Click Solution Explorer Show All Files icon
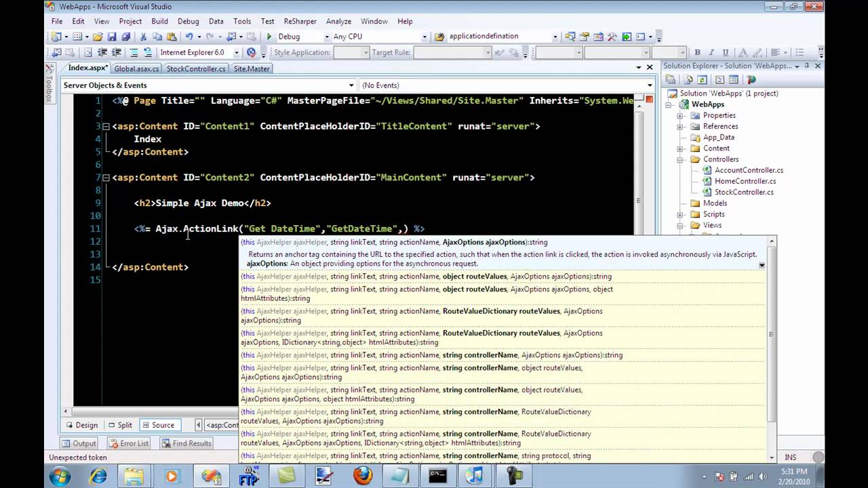Viewport: 868px width, 488px height. 688,79
